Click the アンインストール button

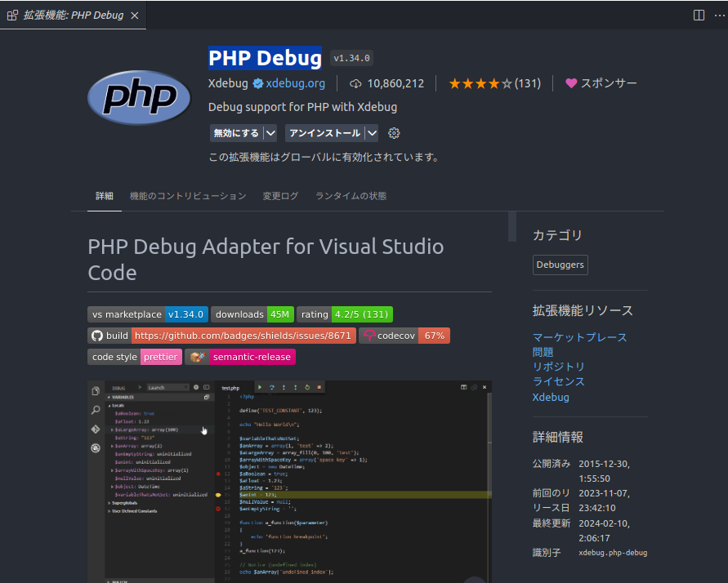coord(324,134)
